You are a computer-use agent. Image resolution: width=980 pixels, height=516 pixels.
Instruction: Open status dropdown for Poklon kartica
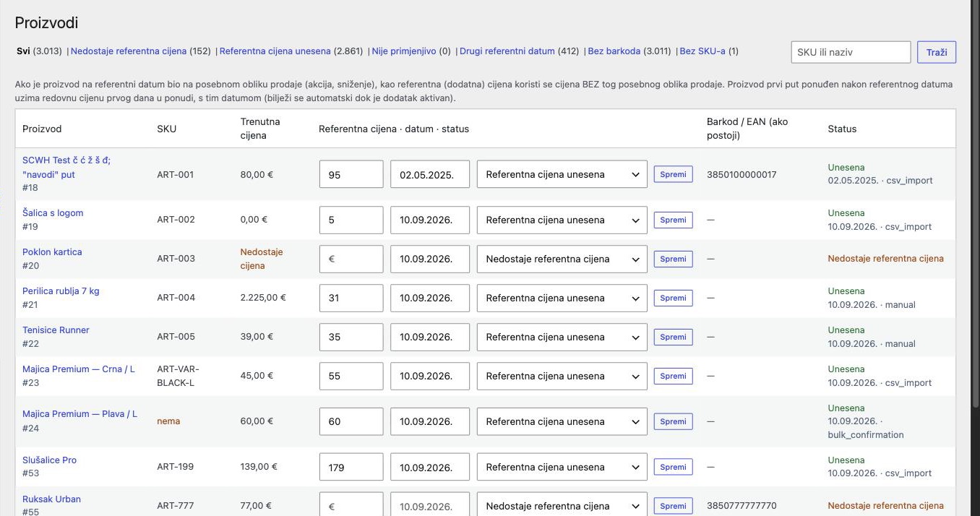coord(562,259)
